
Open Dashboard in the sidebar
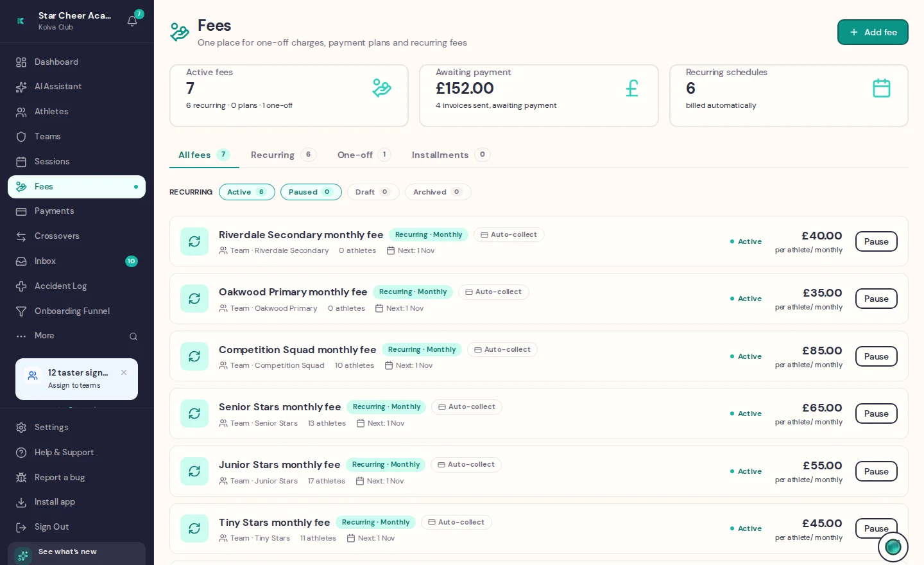pos(76,62)
